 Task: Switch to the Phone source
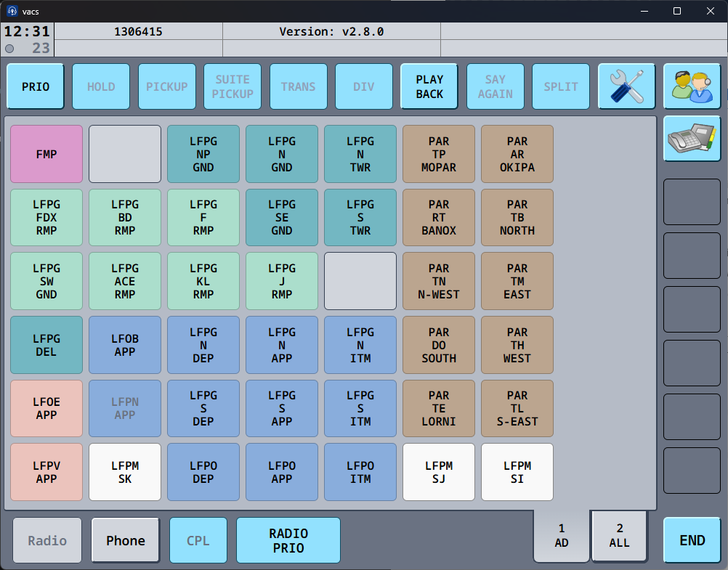point(126,540)
